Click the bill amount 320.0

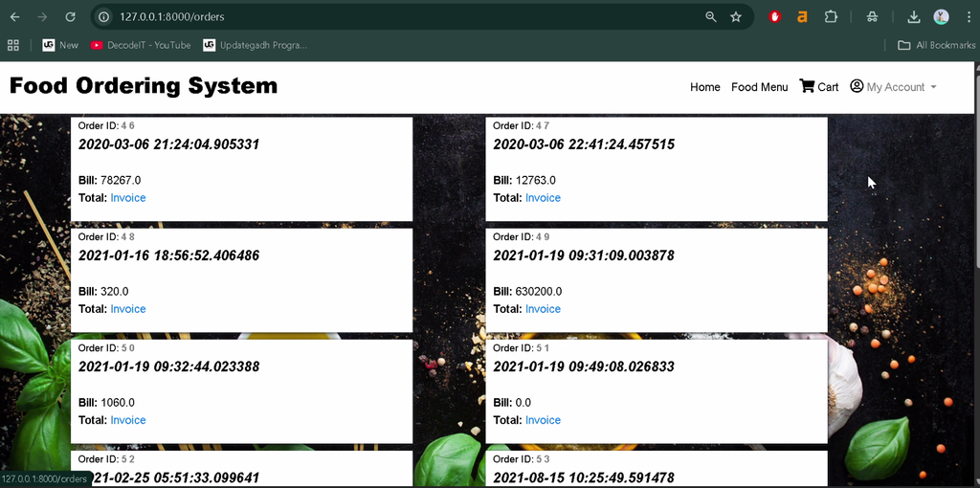pos(115,292)
